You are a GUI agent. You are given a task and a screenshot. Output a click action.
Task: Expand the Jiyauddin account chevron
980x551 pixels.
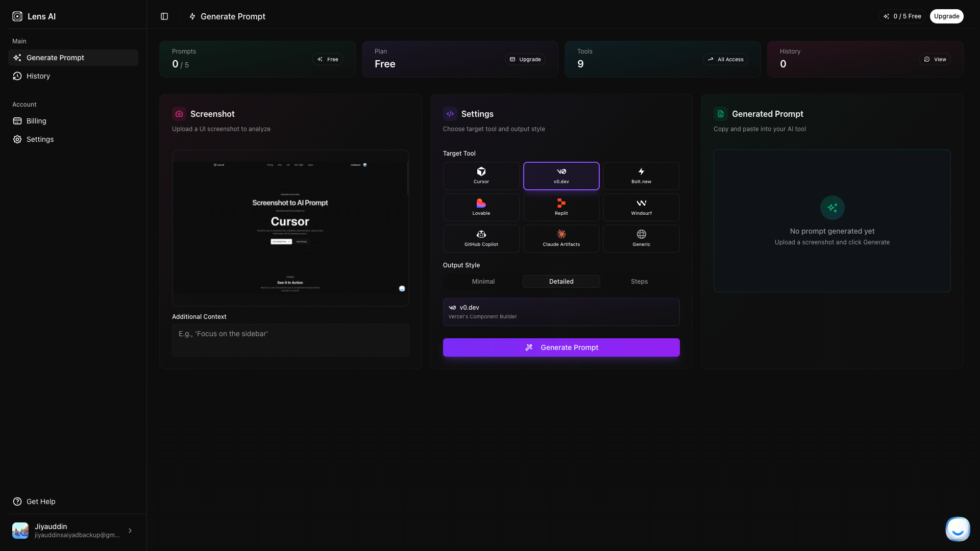[130, 531]
